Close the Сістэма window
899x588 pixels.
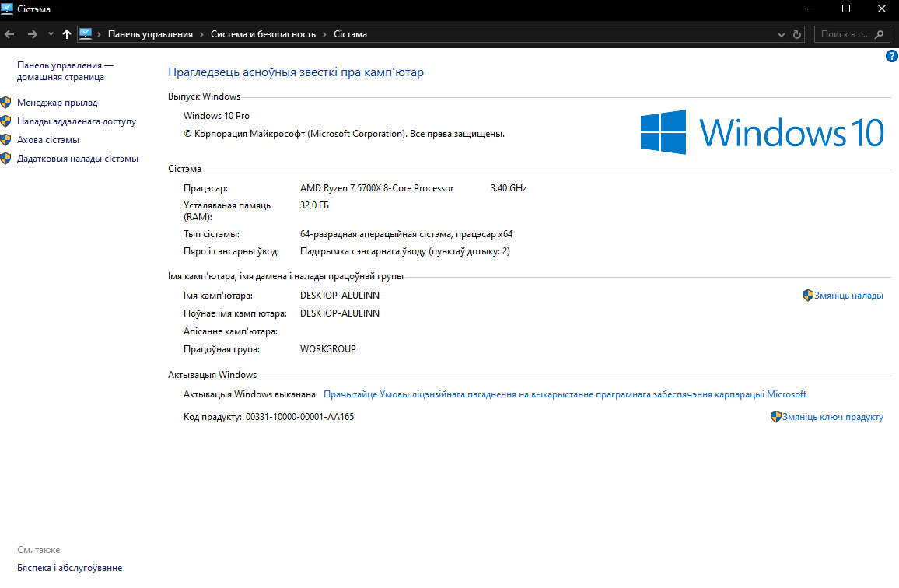[x=882, y=9]
